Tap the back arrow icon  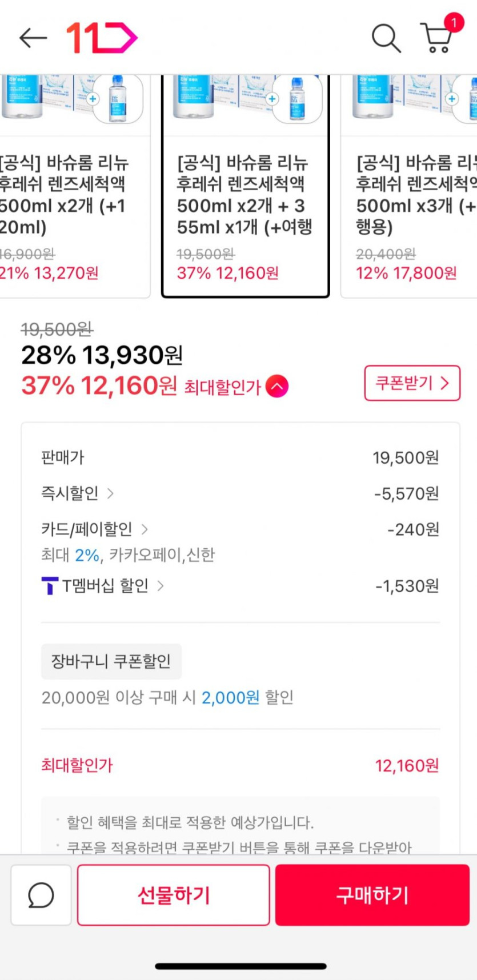coord(33,38)
